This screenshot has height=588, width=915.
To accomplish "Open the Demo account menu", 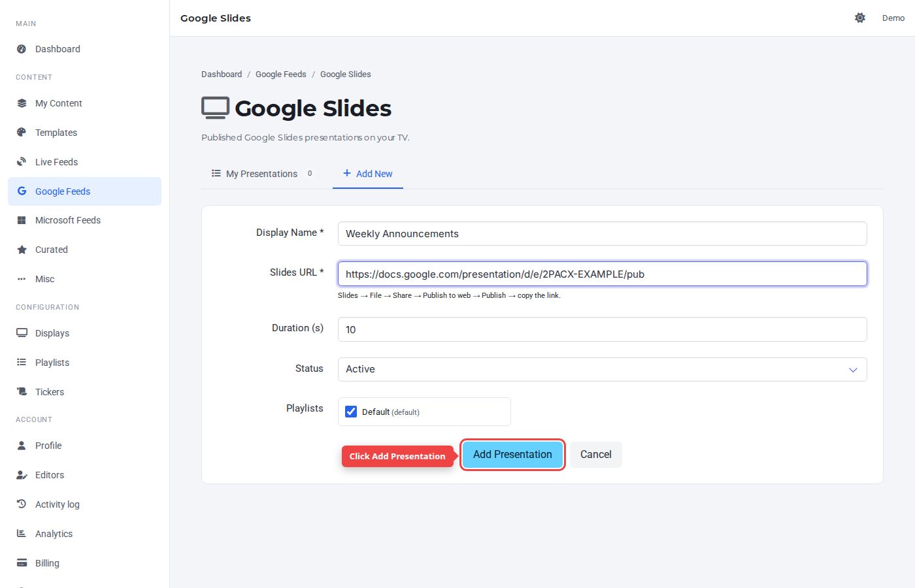I will pos(893,18).
